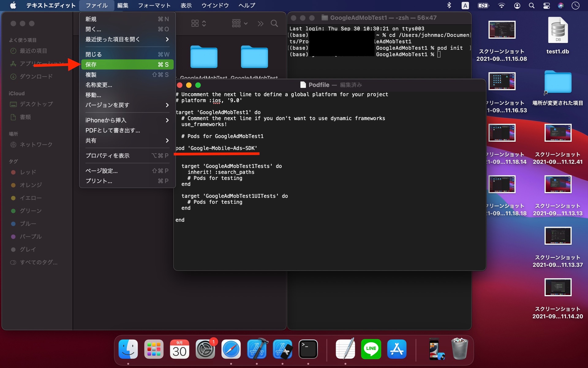Screen dimensions: 588x368
Task: Choose 開く… in the File menu
Action: [127, 29]
